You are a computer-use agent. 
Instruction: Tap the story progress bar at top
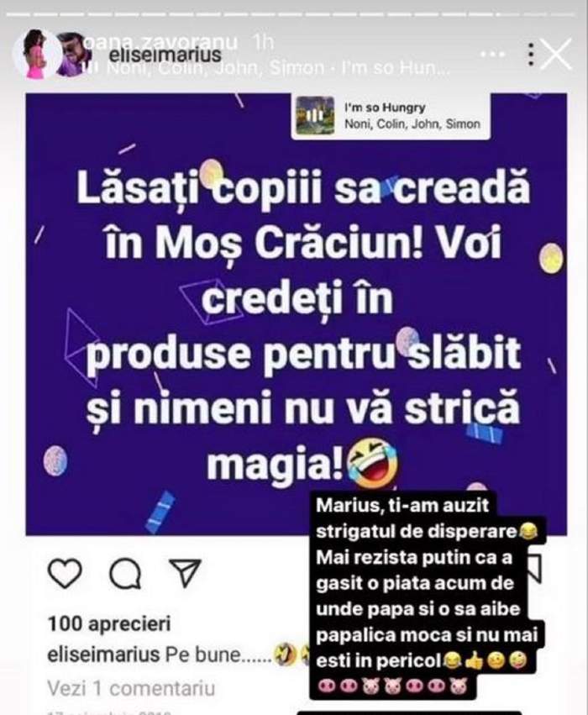click(294, 14)
